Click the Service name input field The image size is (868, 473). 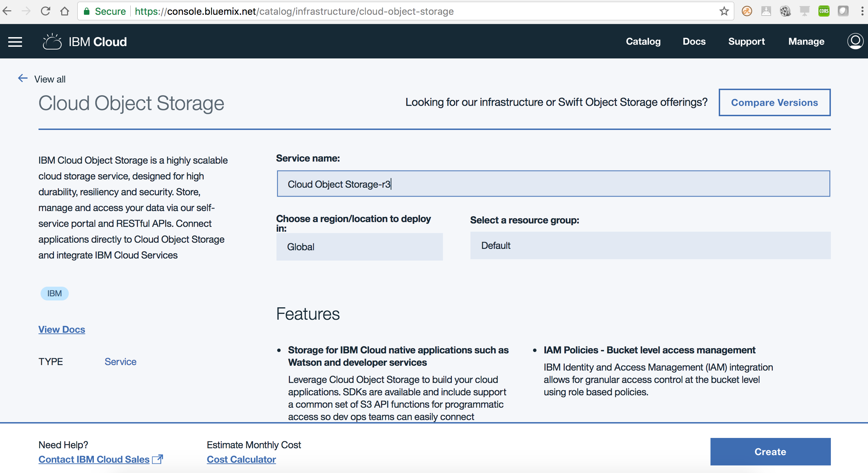(553, 184)
